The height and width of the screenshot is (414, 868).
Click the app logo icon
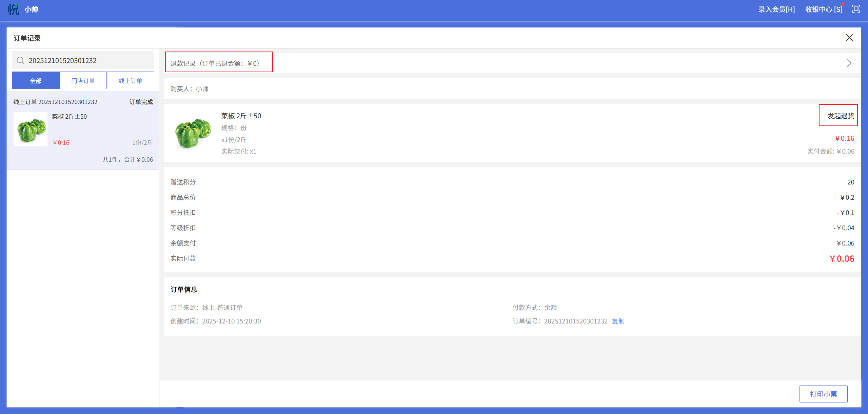[x=13, y=9]
